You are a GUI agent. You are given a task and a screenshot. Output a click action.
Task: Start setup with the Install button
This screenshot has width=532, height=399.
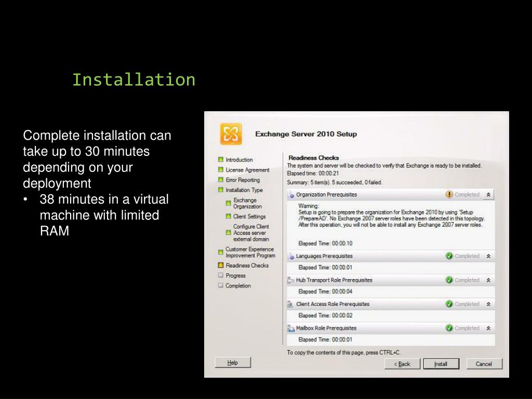pyautogui.click(x=441, y=364)
